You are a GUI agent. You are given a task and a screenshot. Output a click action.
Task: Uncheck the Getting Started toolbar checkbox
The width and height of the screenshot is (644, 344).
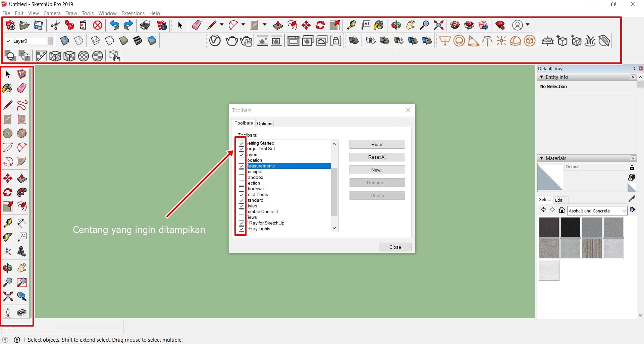pos(241,143)
